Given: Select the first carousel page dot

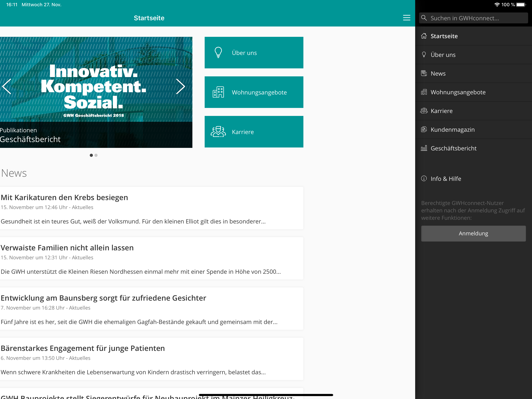Looking at the screenshot, I should click(x=91, y=155).
